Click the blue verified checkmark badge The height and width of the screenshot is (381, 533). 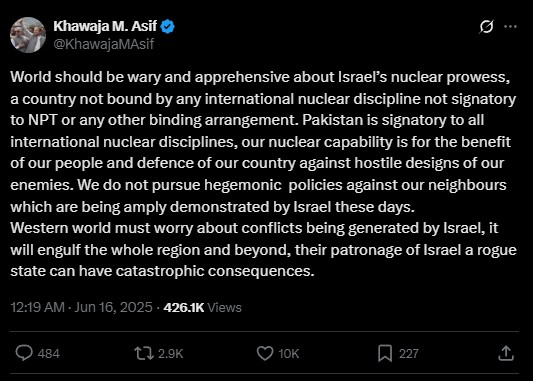tap(167, 27)
